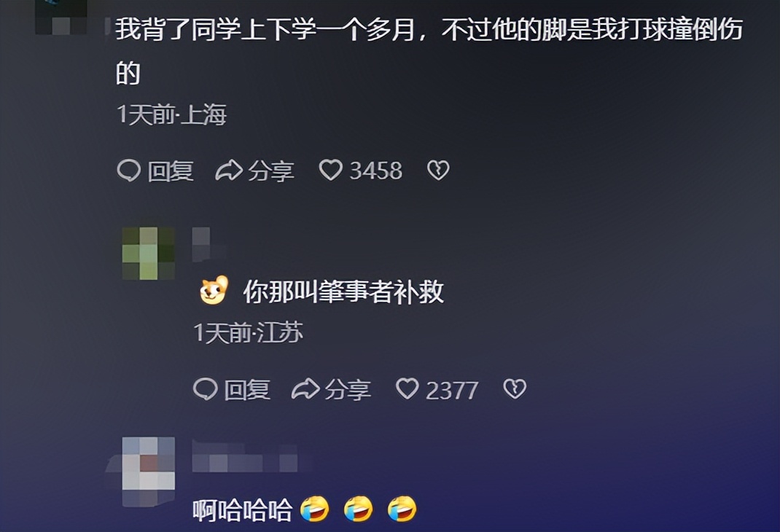Click the reply bubble icon on the Jiangsu comment
Image resolution: width=780 pixels, height=532 pixels.
coord(205,389)
